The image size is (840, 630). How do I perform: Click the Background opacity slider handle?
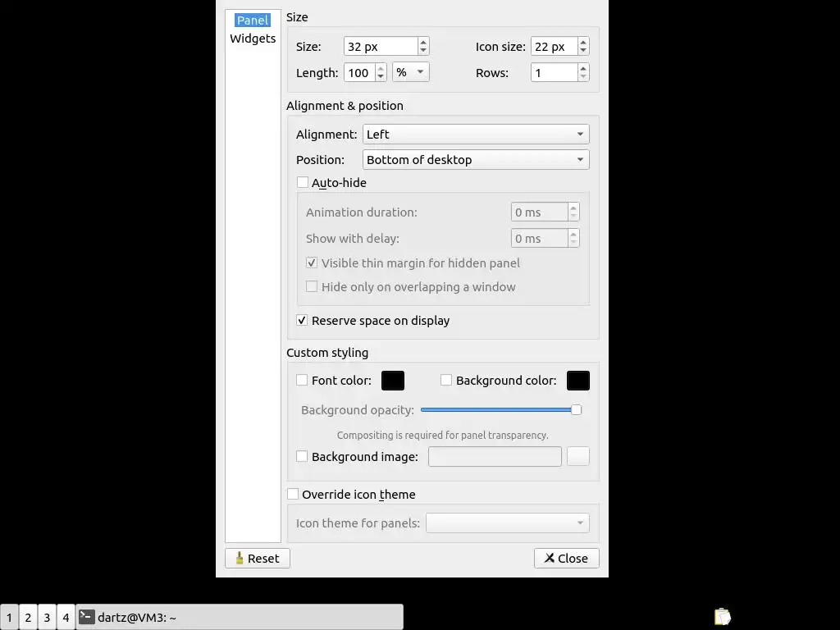[x=576, y=410]
